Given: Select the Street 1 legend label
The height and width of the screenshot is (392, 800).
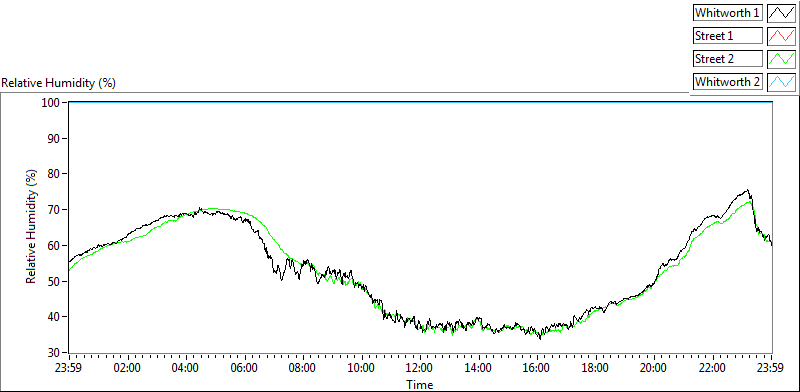Looking at the screenshot, I should click(x=727, y=36).
